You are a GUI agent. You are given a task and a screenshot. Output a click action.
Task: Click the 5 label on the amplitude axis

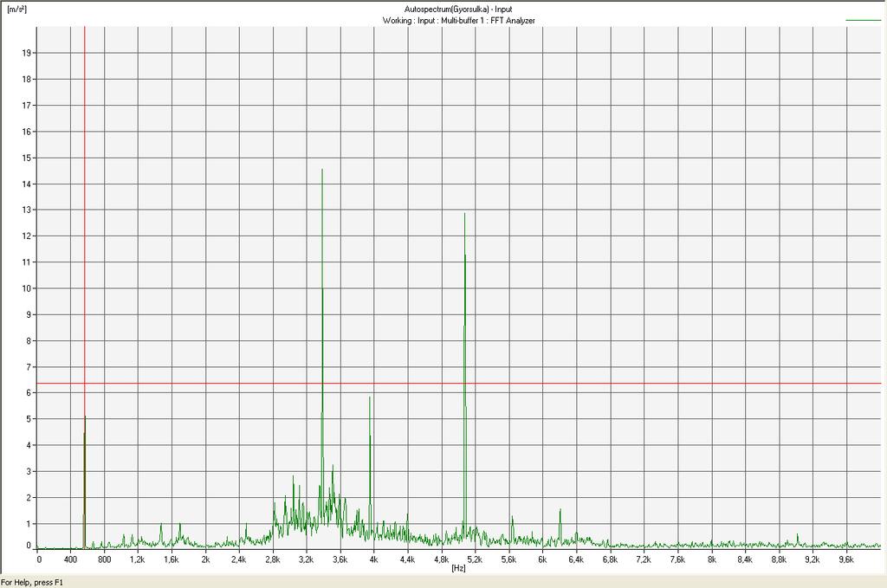29,419
